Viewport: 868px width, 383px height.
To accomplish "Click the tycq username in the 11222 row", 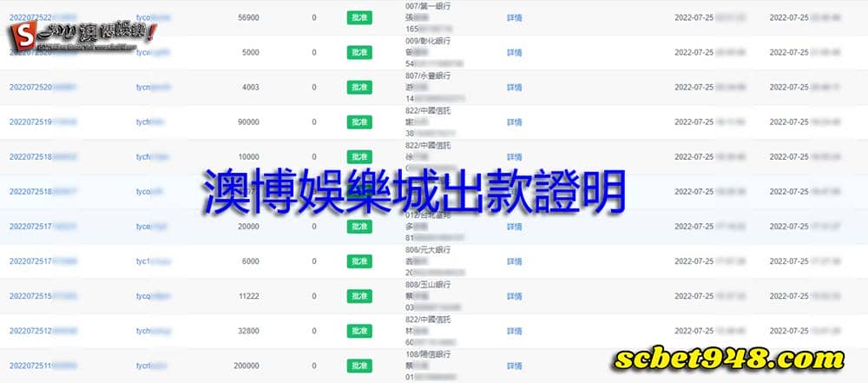I will click(x=154, y=296).
